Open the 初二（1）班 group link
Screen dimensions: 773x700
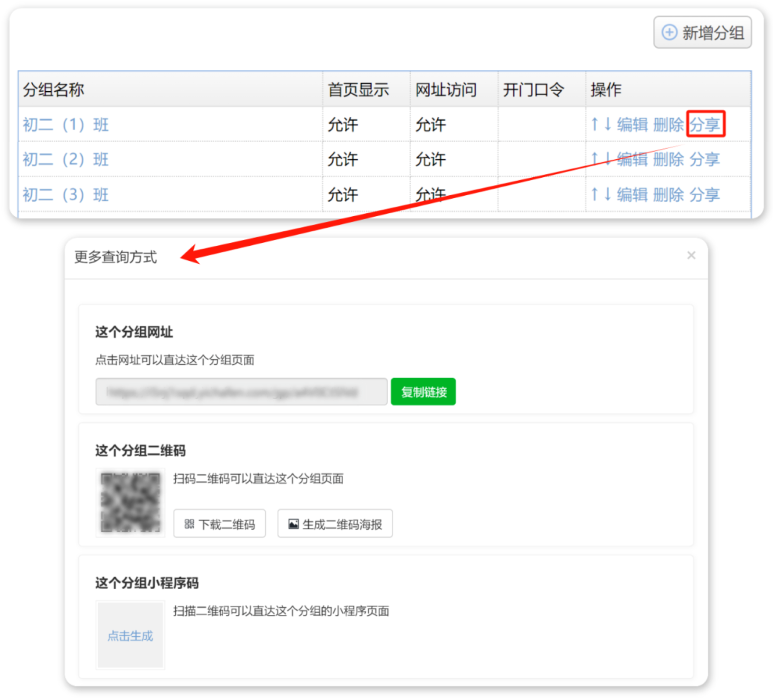point(66,125)
